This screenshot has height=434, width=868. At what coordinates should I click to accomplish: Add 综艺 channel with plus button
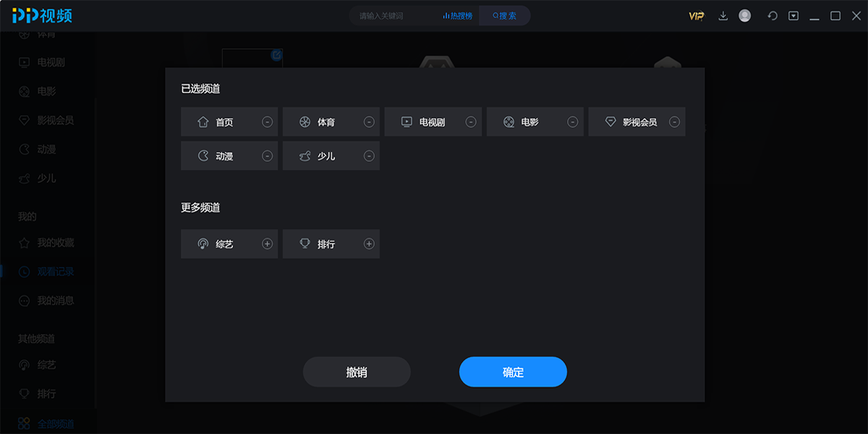(267, 244)
